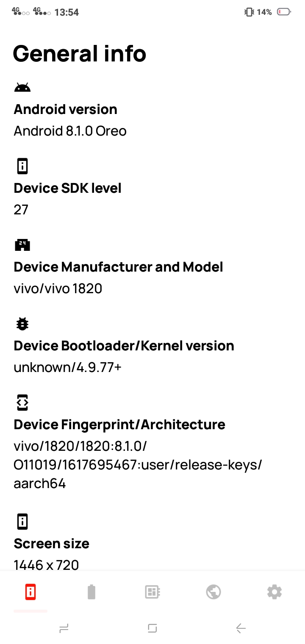The width and height of the screenshot is (305, 644).
Task: Tap the bug icon above Bootloader/Kernel
Action: (22, 324)
